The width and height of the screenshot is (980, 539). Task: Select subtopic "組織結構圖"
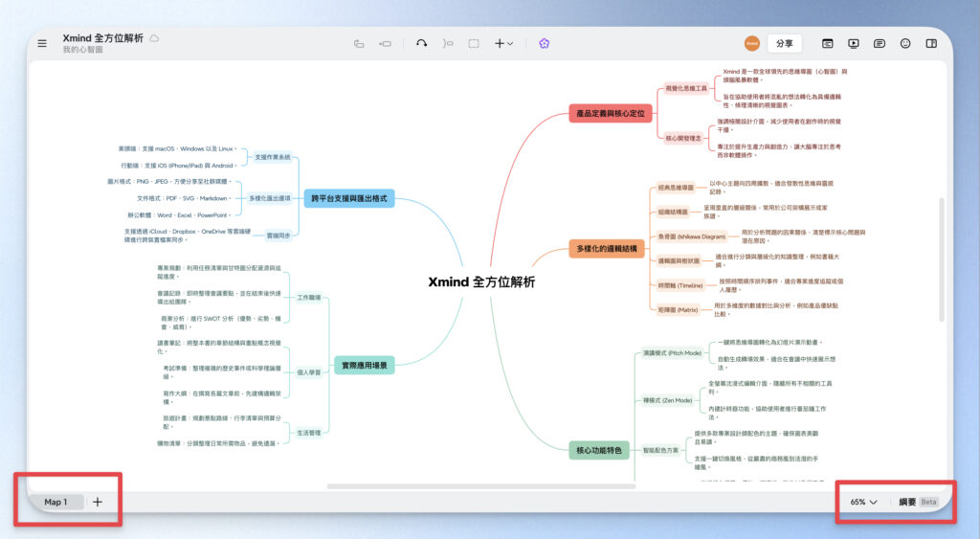click(x=673, y=212)
